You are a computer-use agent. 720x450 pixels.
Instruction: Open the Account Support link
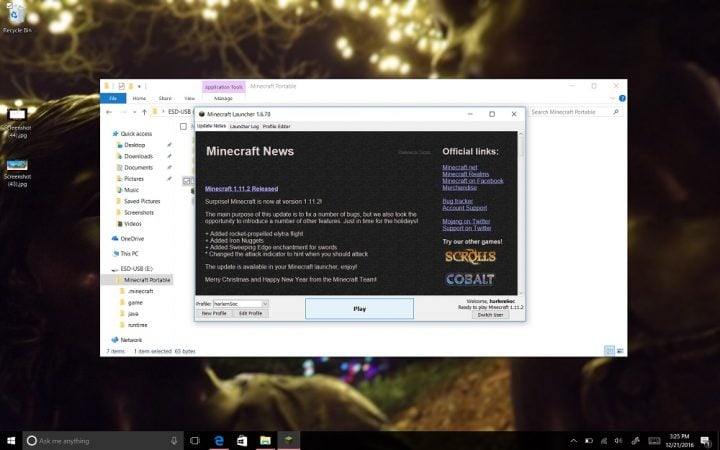pos(465,208)
